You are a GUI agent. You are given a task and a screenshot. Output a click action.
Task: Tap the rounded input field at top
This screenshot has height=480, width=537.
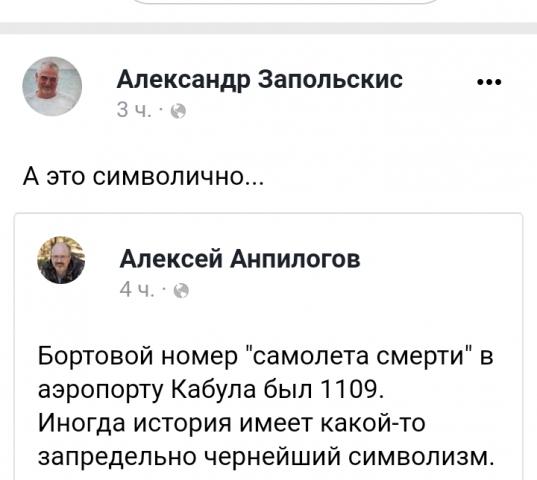coord(285,1)
